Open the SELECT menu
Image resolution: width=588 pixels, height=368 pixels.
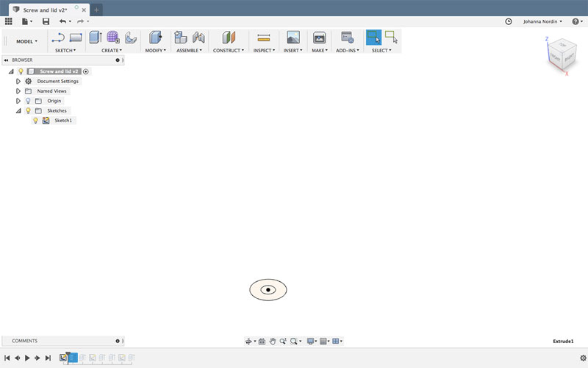pyautogui.click(x=381, y=50)
